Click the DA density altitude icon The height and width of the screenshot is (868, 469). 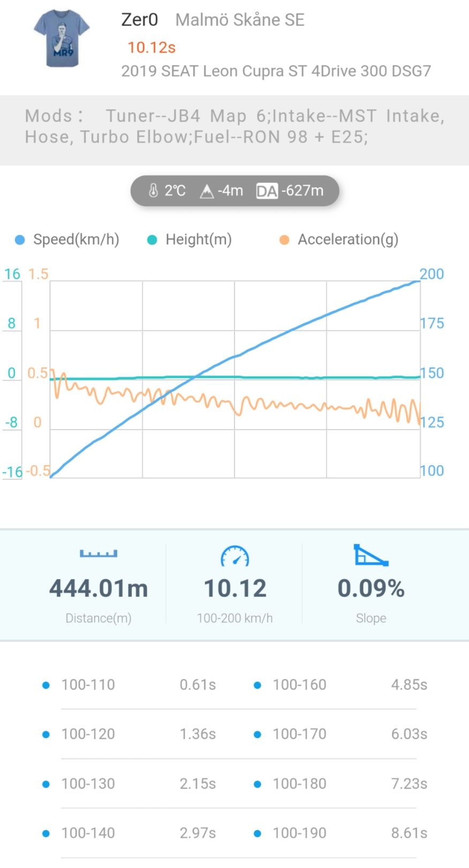coord(267,191)
